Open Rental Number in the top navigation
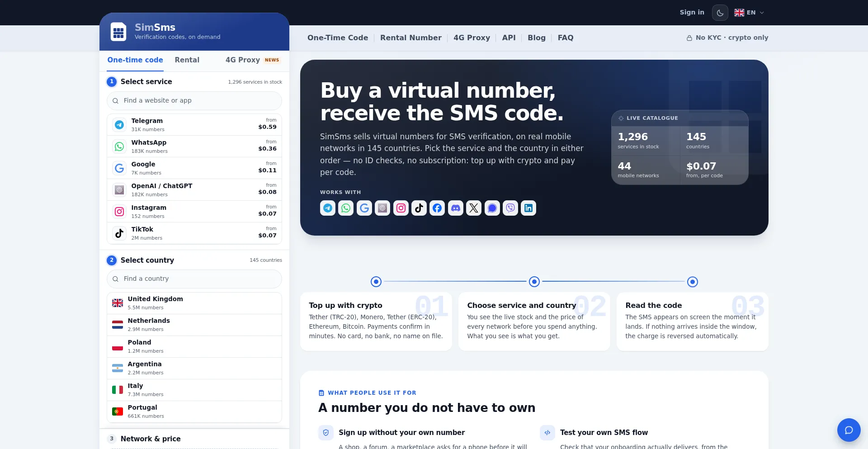The height and width of the screenshot is (449, 868). point(411,38)
